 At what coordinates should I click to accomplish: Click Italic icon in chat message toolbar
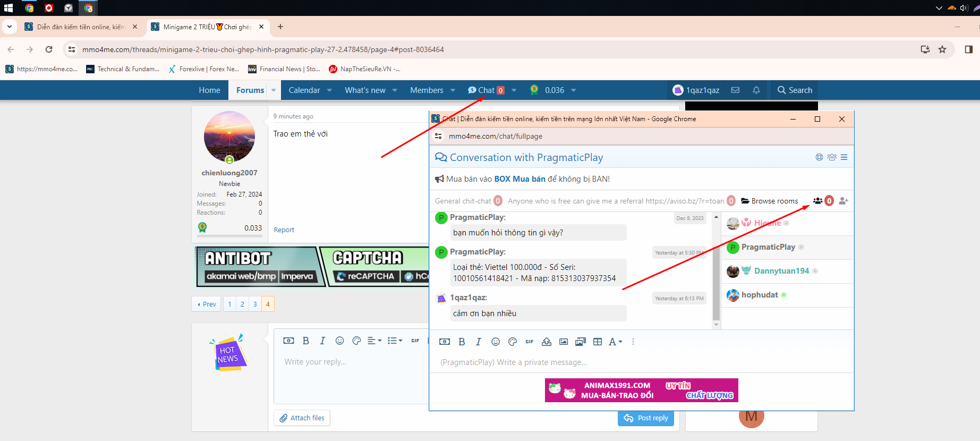[x=478, y=342]
